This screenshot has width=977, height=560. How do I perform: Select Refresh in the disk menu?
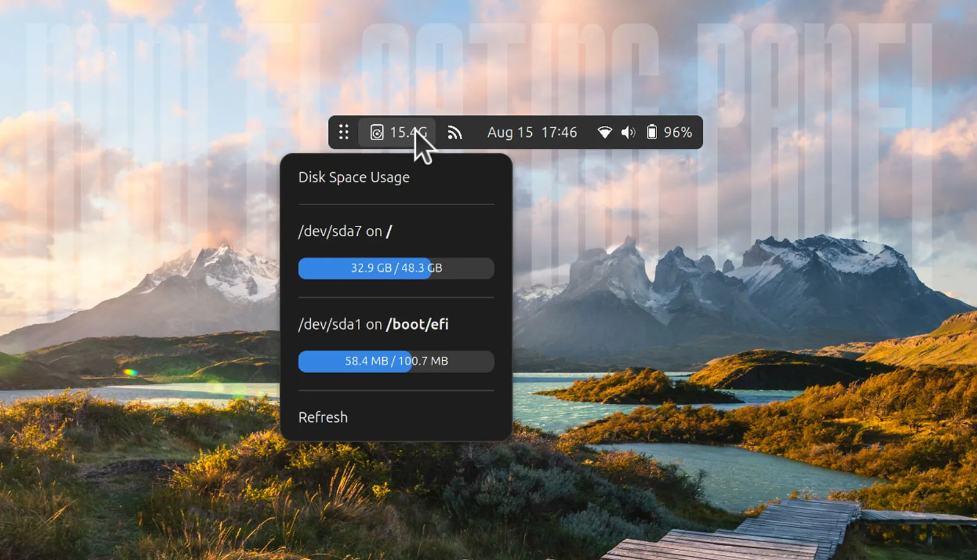323,417
